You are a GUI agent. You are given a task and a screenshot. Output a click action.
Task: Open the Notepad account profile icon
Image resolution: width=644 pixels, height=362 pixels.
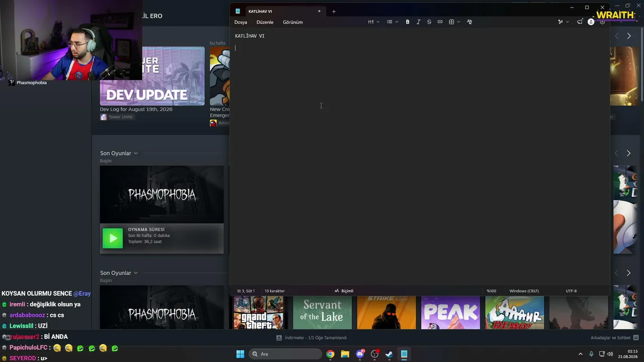point(591,22)
